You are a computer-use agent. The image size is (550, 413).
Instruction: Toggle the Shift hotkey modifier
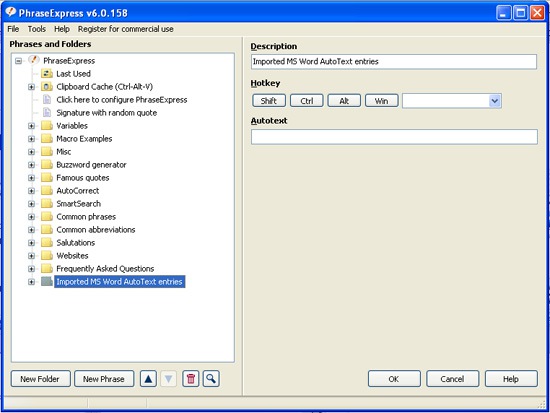(269, 101)
